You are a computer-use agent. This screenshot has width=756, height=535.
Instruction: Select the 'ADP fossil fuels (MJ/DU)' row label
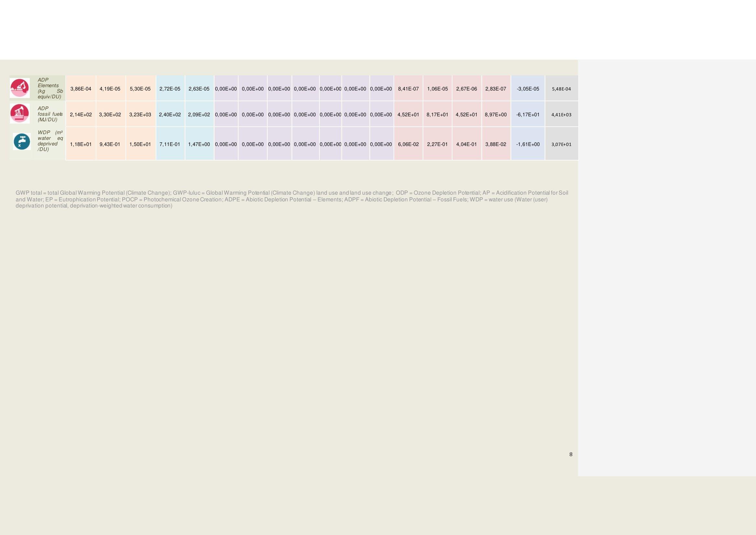pyautogui.click(x=50, y=114)
